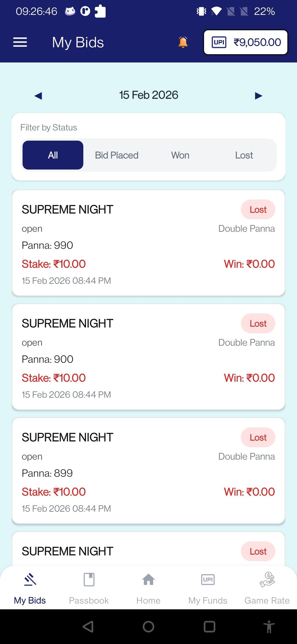Open the Panna 900 bid card
Screen dimensions: 297x644
tap(148, 357)
